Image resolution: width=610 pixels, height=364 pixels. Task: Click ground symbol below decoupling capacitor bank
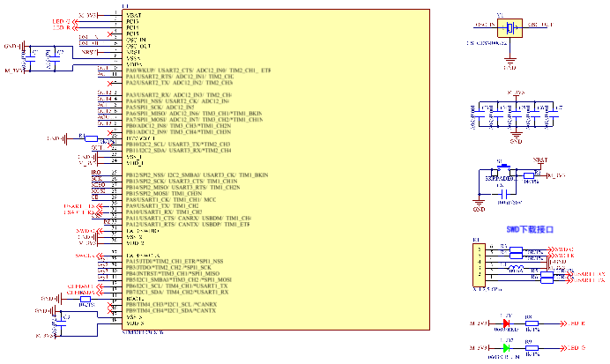pyautogui.click(x=516, y=136)
